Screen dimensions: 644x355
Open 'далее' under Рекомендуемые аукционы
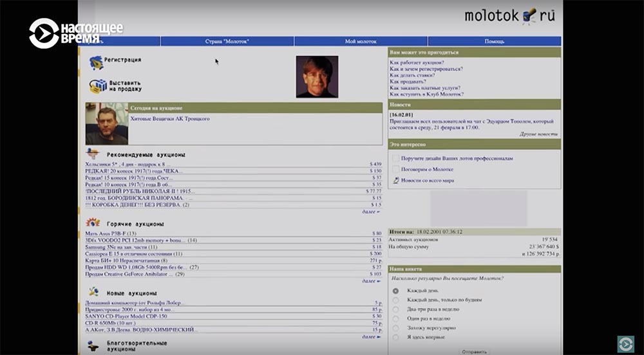tap(371, 212)
